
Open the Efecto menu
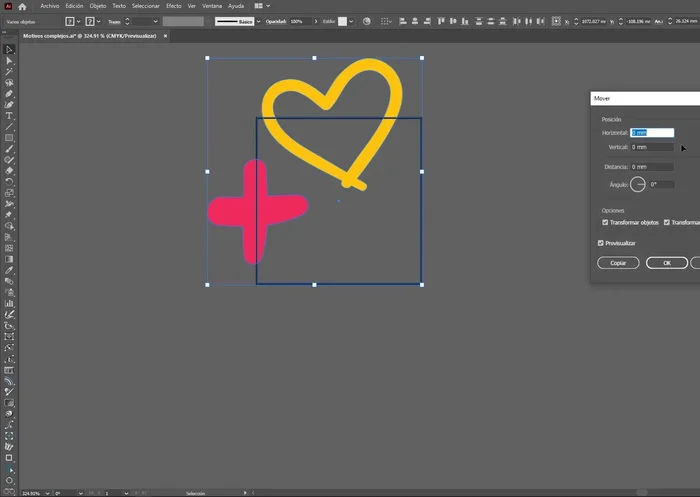(x=174, y=6)
